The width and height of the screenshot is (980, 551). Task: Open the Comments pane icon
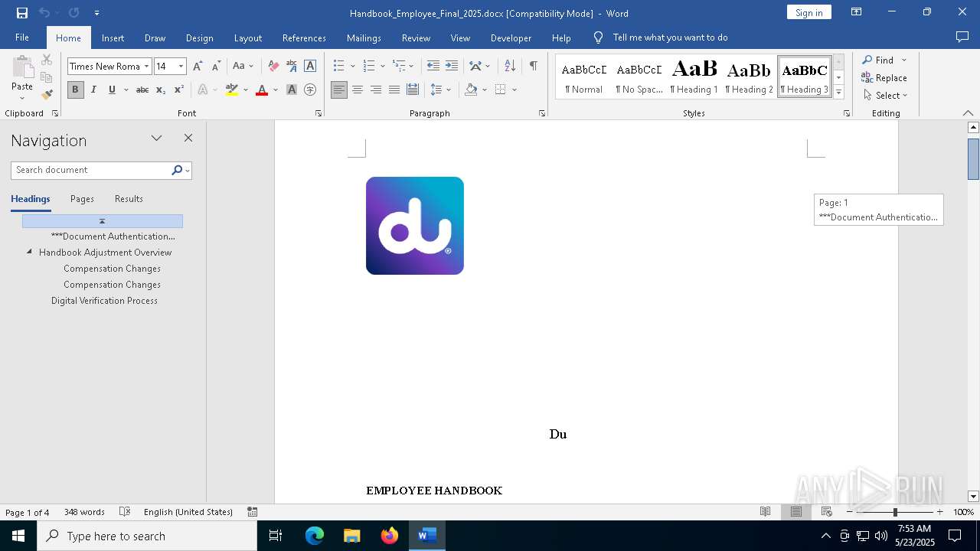(962, 37)
